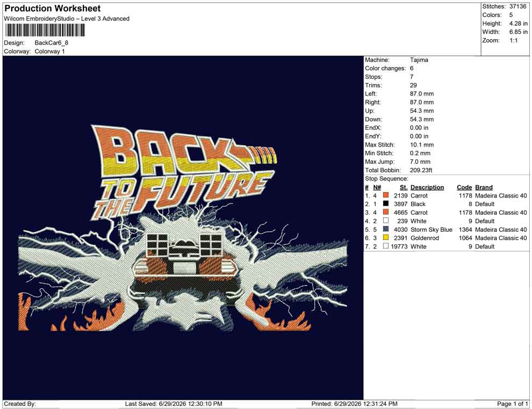Click the 'Storm Sky Blue' description
532x409 pixels.
(x=432, y=229)
